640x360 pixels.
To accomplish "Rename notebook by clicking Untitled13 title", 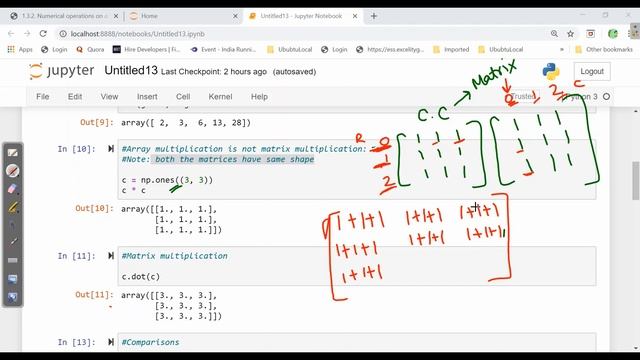I will (131, 71).
